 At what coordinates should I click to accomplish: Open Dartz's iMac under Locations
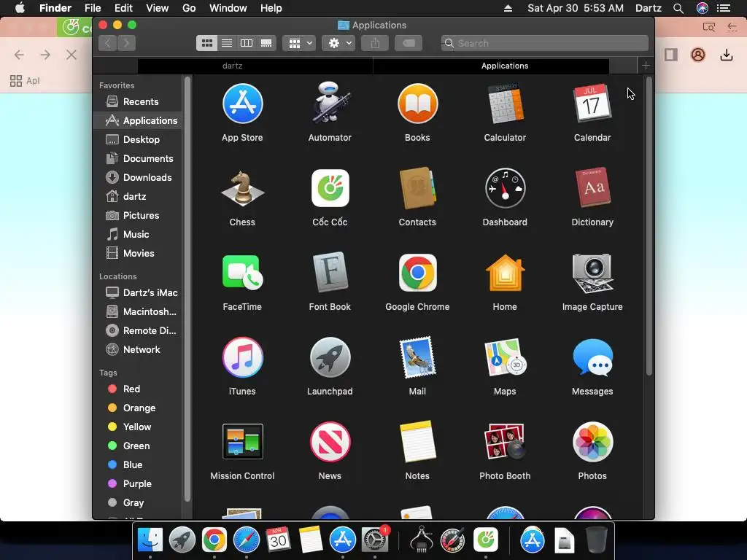(138, 293)
